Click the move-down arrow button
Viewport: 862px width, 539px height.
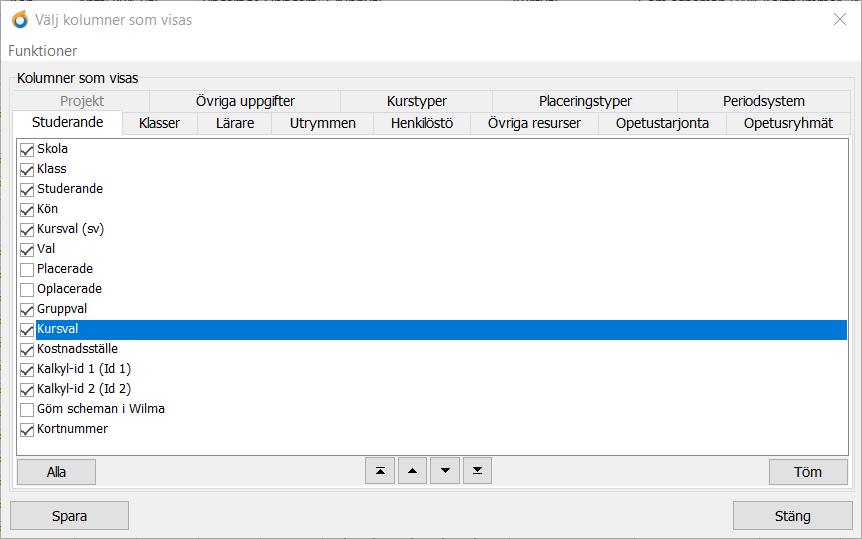tap(445, 472)
